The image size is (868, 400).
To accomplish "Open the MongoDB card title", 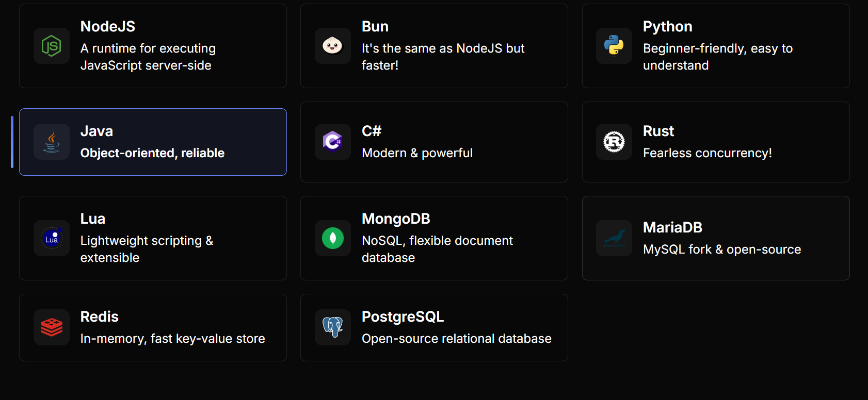I will [x=396, y=219].
